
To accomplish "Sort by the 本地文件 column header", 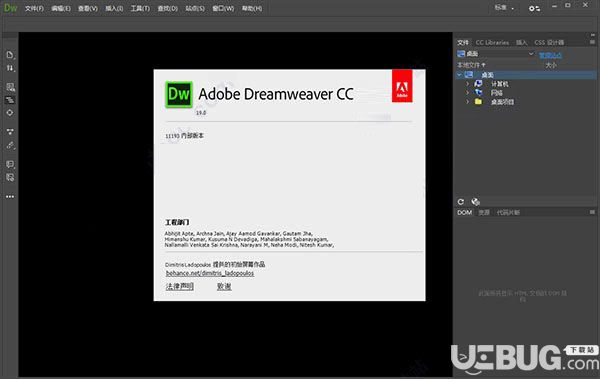I will click(x=471, y=65).
